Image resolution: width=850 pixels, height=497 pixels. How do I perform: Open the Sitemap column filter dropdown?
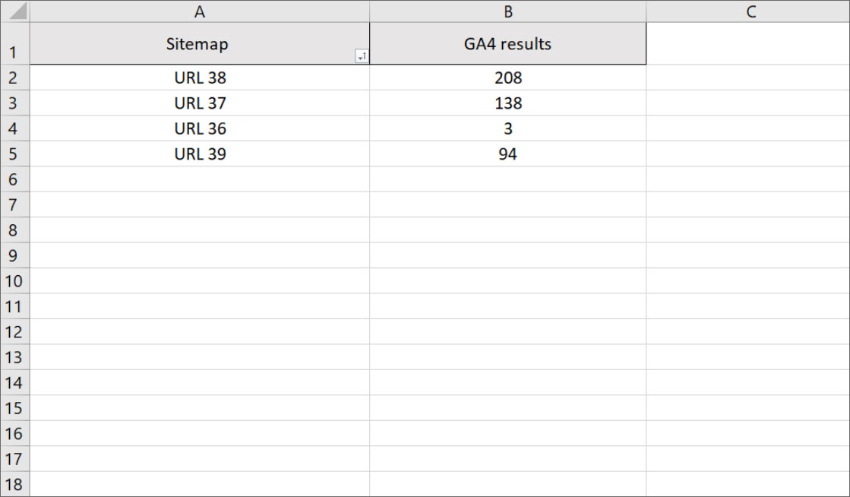coord(361,57)
